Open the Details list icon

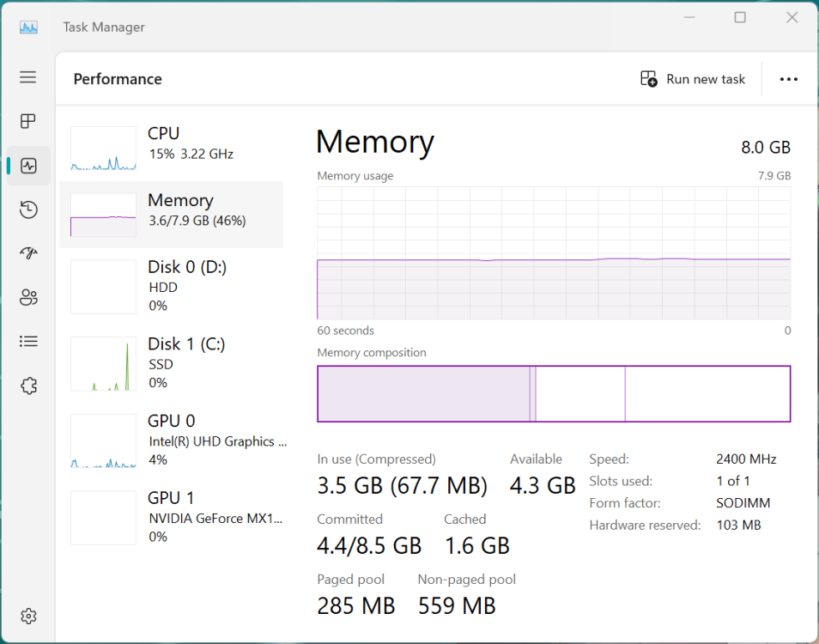pyautogui.click(x=28, y=342)
